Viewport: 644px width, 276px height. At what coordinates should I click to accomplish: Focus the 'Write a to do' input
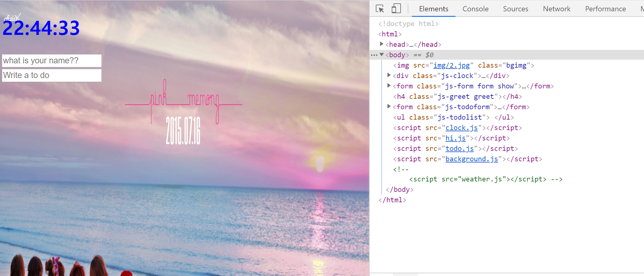pos(52,75)
